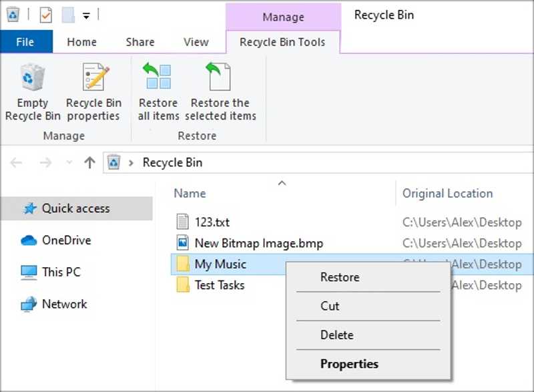
Task: Select the 123.txt file
Action: click(212, 222)
